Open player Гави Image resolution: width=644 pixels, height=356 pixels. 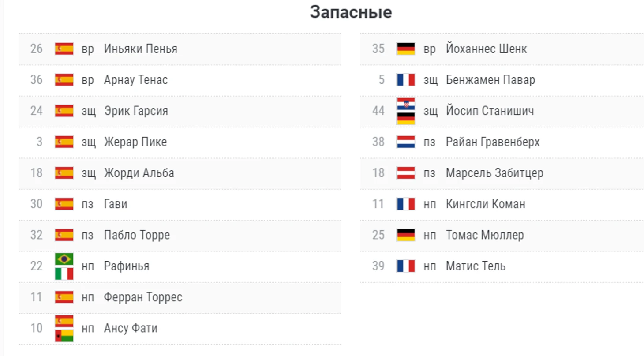116,204
